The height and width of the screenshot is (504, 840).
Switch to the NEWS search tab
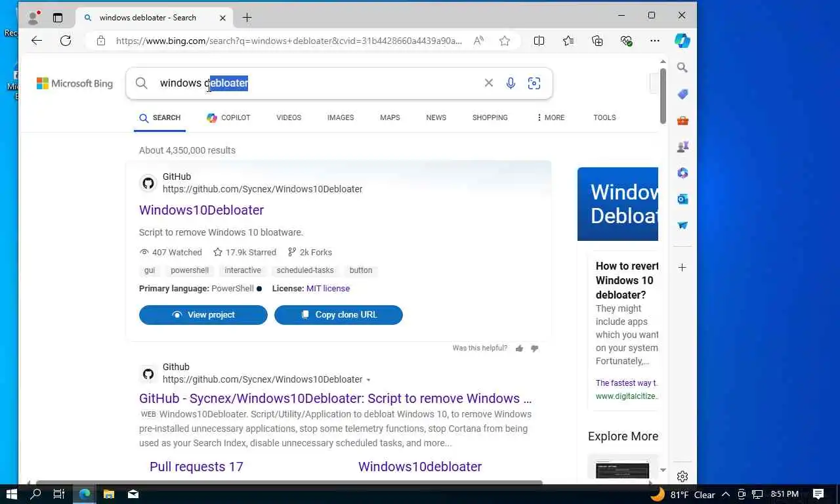point(436,117)
